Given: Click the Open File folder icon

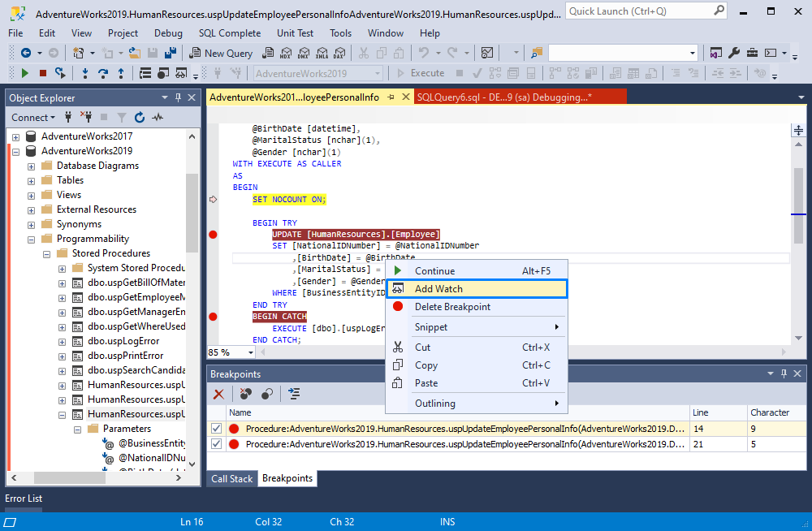Looking at the screenshot, I should pos(135,53).
